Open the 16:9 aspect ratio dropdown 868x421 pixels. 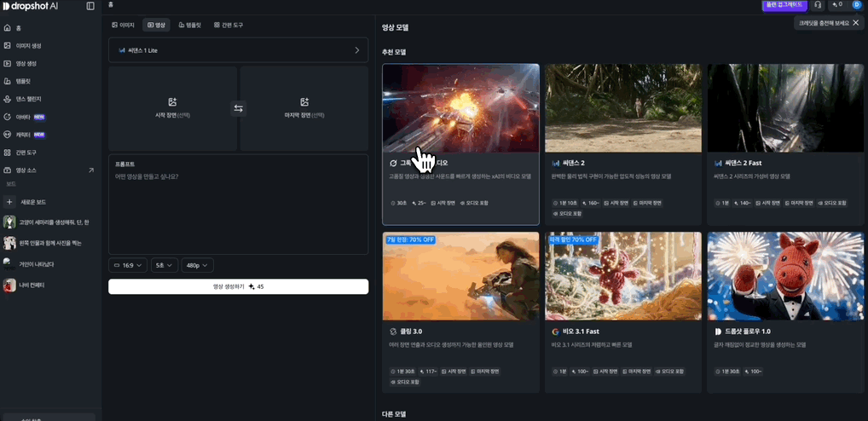[128, 266]
